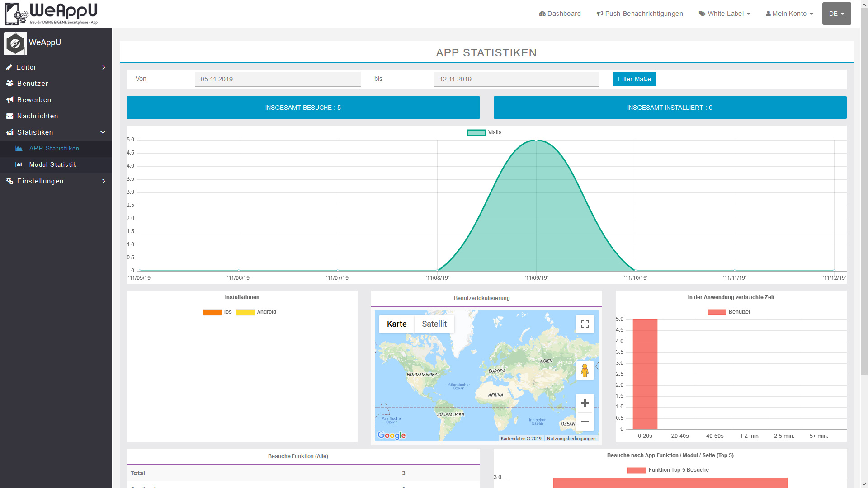The image size is (868, 488).
Task: Click the Statistiken chart icon
Action: tap(9, 132)
